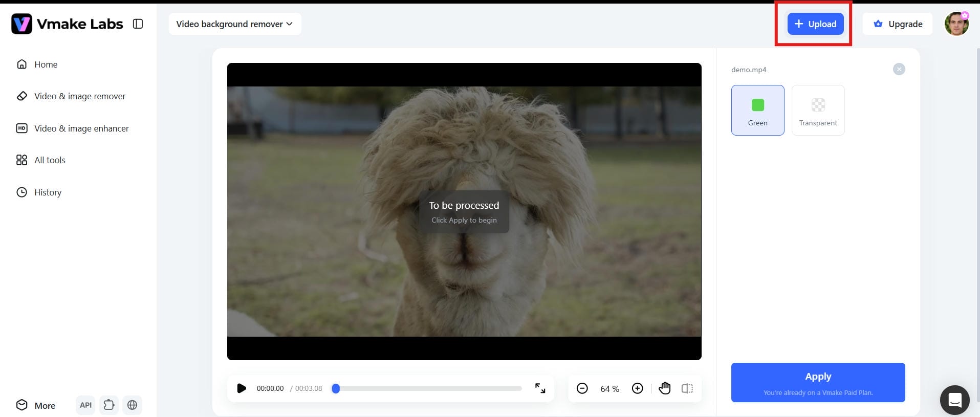The image size is (980, 417).
Task: Select the Transparent background option
Action: pos(818,110)
